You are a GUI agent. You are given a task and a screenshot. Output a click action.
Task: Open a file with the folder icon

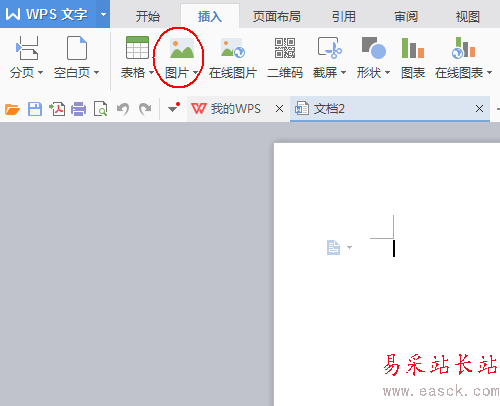[x=12, y=109]
